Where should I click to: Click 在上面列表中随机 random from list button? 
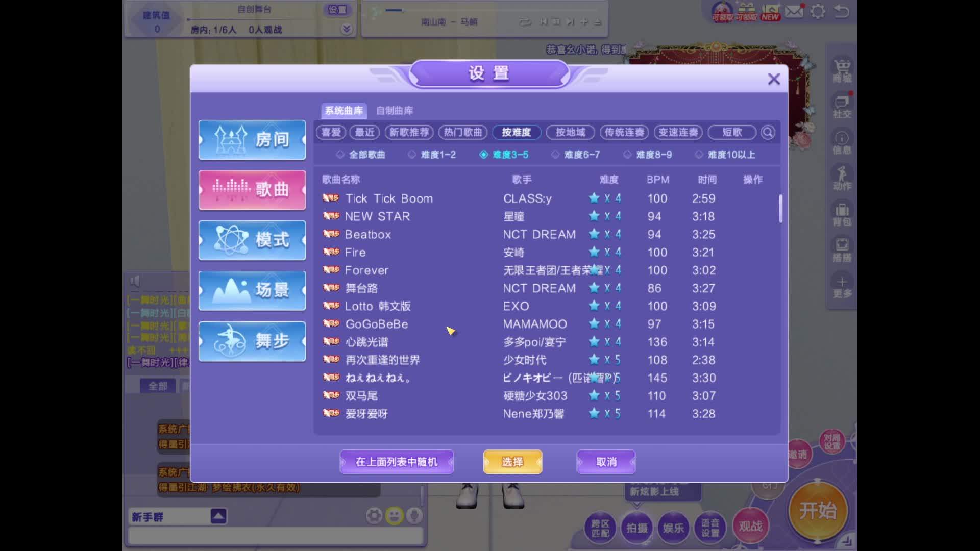tap(397, 462)
